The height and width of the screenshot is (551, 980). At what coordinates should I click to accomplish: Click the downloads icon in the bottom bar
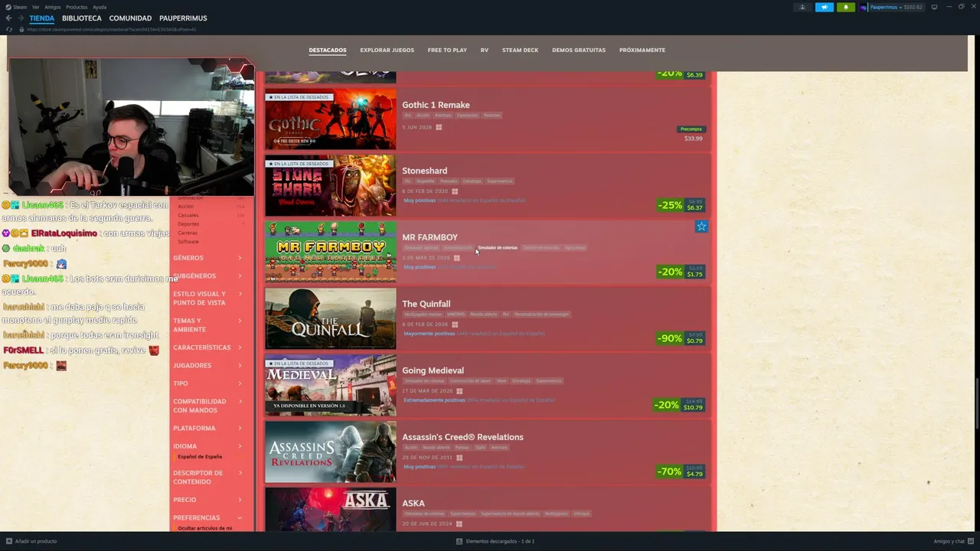pyautogui.click(x=459, y=541)
